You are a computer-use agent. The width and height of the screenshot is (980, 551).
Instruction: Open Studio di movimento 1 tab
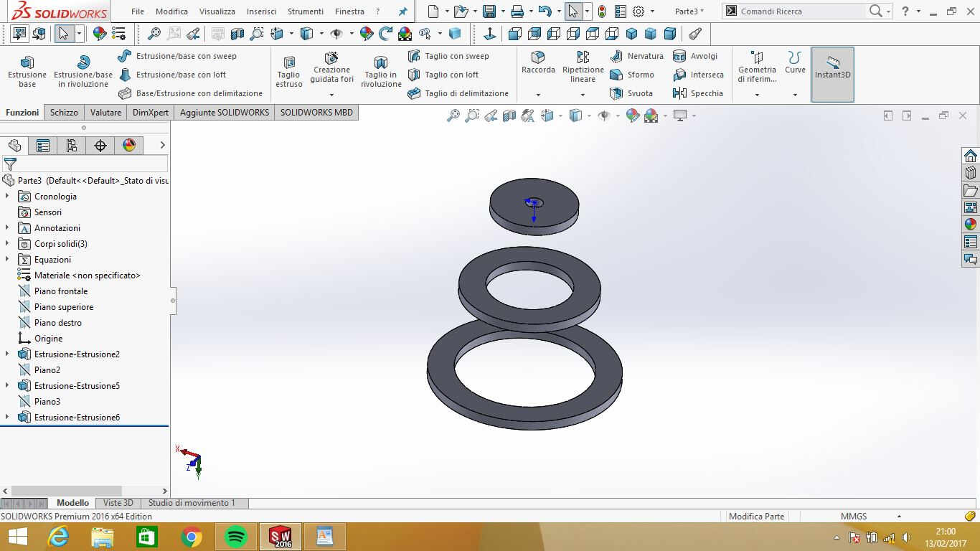(192, 503)
